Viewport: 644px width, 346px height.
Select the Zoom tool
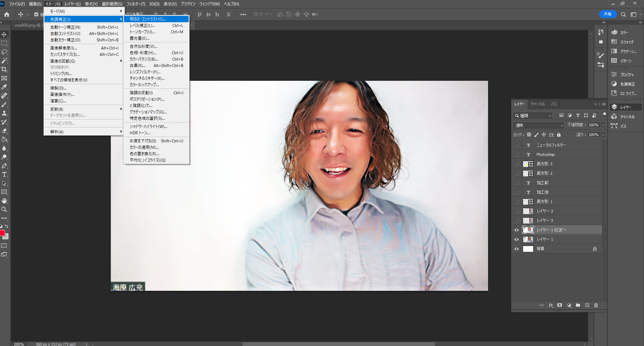point(4,209)
